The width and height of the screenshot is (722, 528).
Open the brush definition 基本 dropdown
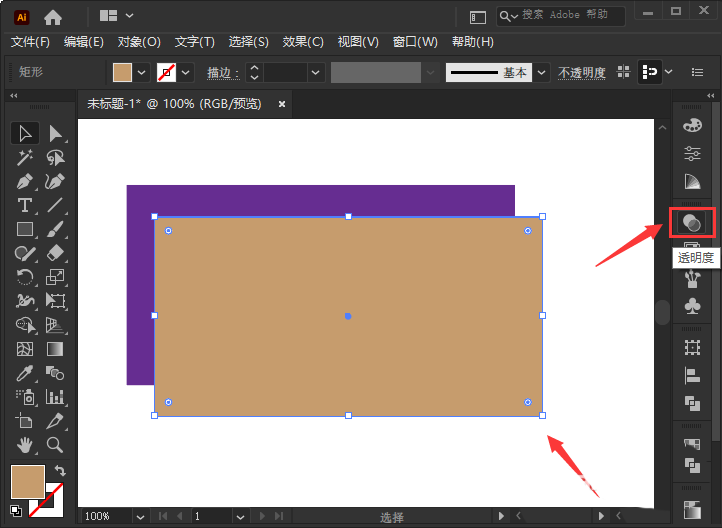[x=542, y=72]
